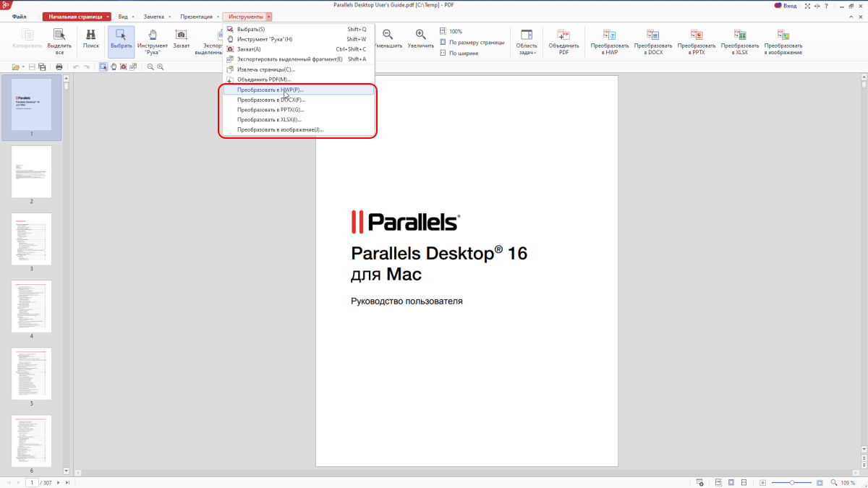This screenshot has width=868, height=488.
Task: Open page 4 thumbnail
Action: (31, 307)
